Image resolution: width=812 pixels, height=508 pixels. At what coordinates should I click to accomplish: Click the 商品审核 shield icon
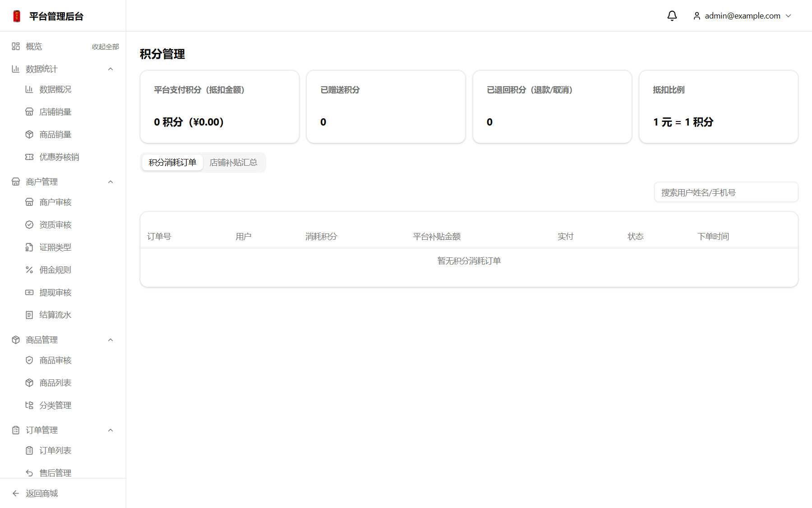[x=29, y=360]
